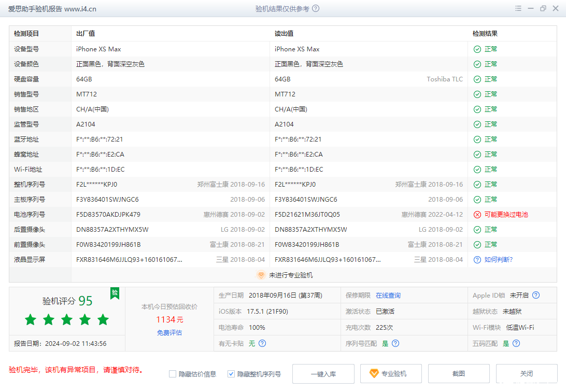The image size is (566, 392).
Task: Click the help icon next to 序列号匹配
Action: pos(395,343)
